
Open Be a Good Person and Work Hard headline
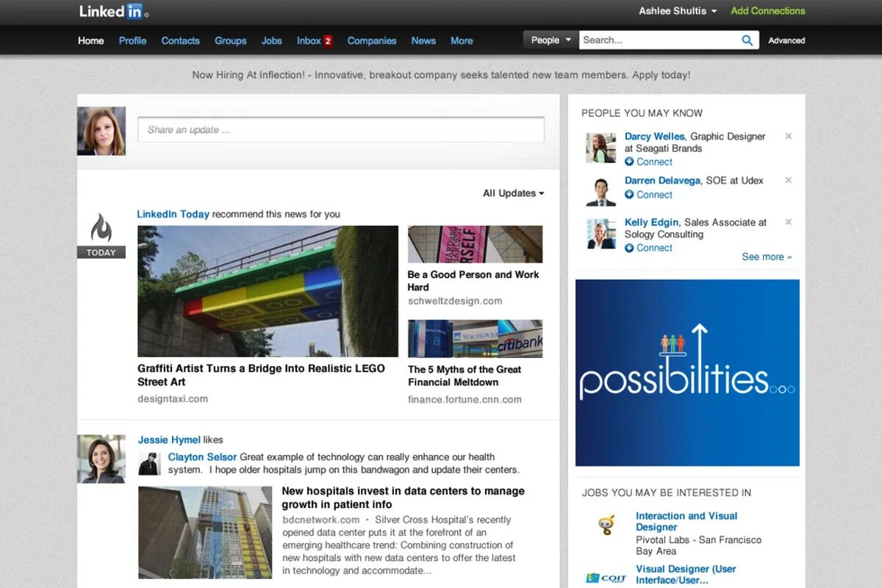coord(473,281)
